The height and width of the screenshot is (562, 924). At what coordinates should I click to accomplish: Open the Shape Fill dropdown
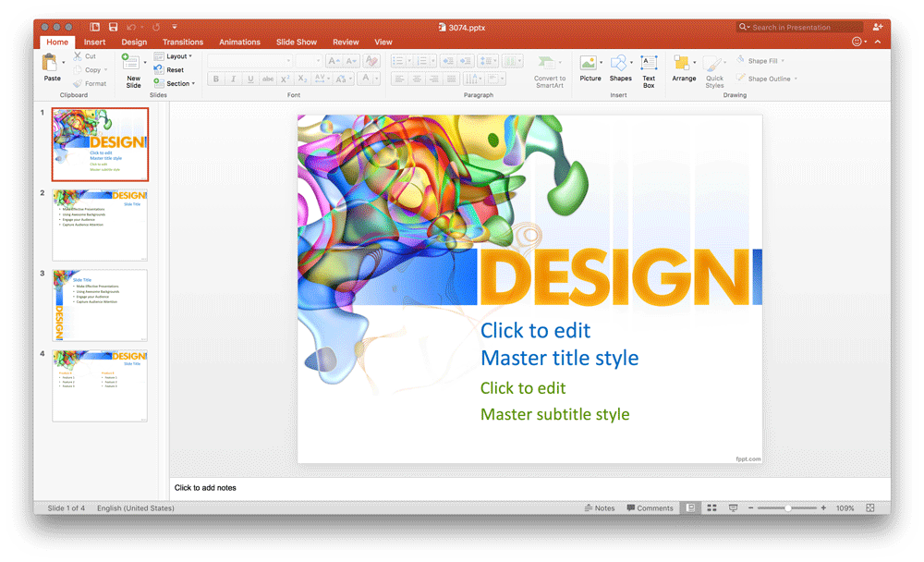coord(760,60)
